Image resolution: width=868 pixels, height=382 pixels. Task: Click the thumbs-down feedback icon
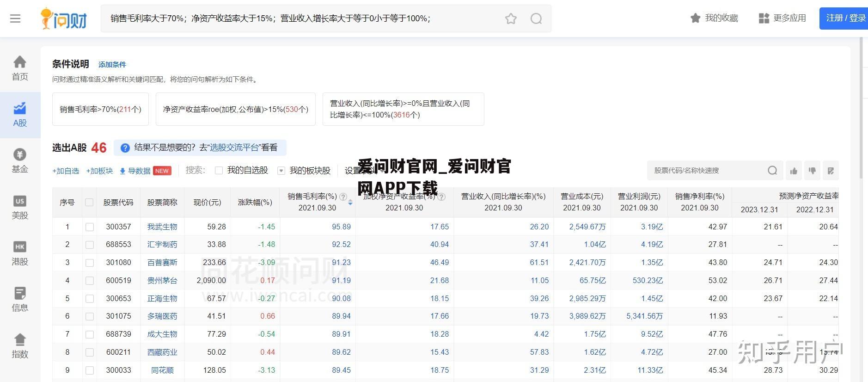812,171
